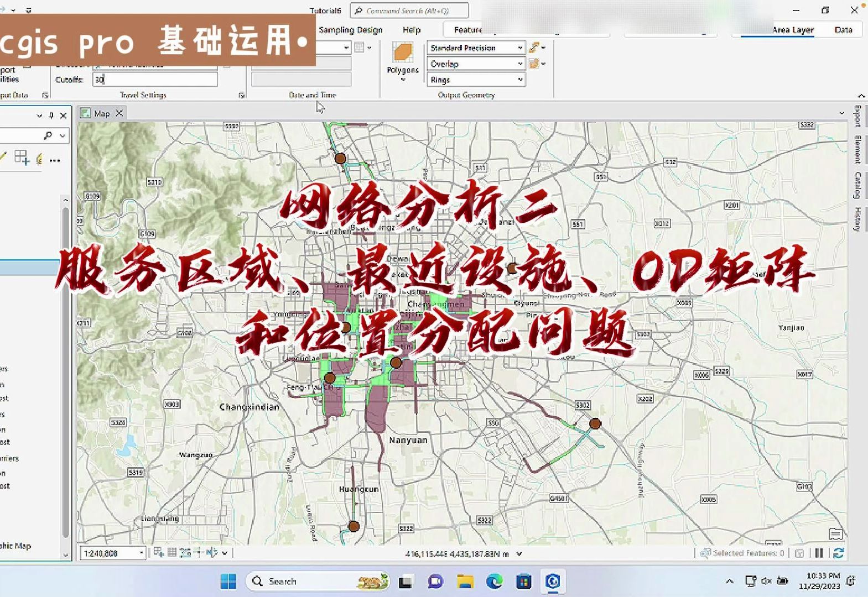
Task: Open the Teams Chat taskbar icon
Action: pos(435,582)
